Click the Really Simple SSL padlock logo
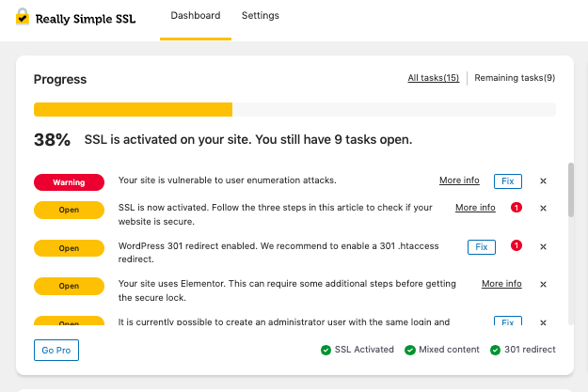 click(23, 17)
